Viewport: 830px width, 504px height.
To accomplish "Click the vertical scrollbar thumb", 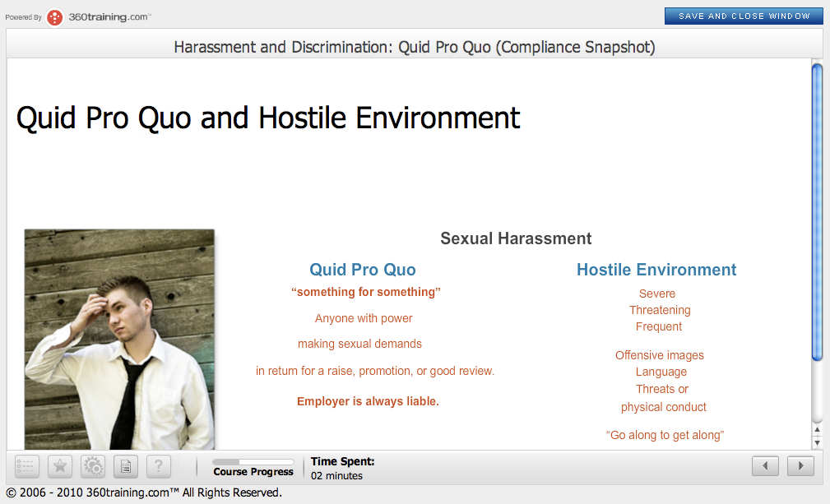I will click(817, 211).
